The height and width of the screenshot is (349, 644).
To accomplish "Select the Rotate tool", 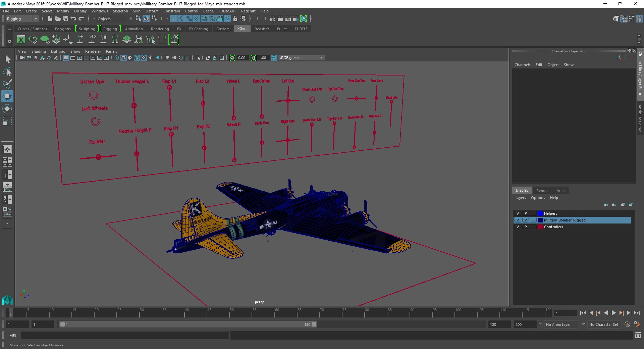I will [7, 109].
